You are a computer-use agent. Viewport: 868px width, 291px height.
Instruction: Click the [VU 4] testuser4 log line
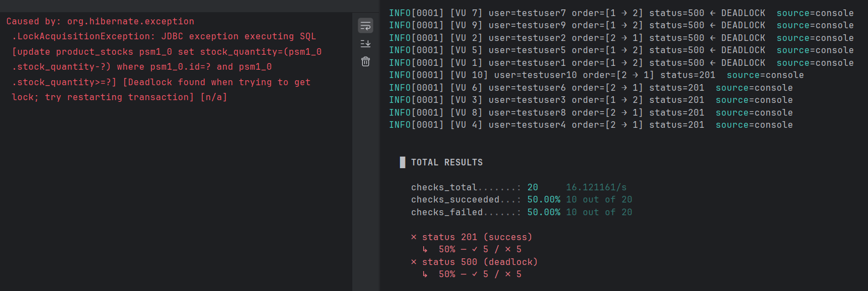[591, 125]
